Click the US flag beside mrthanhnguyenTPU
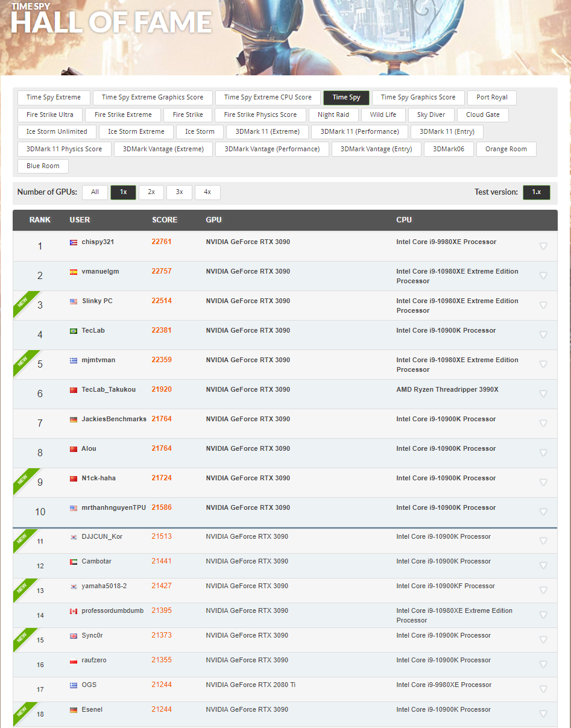 [x=74, y=508]
